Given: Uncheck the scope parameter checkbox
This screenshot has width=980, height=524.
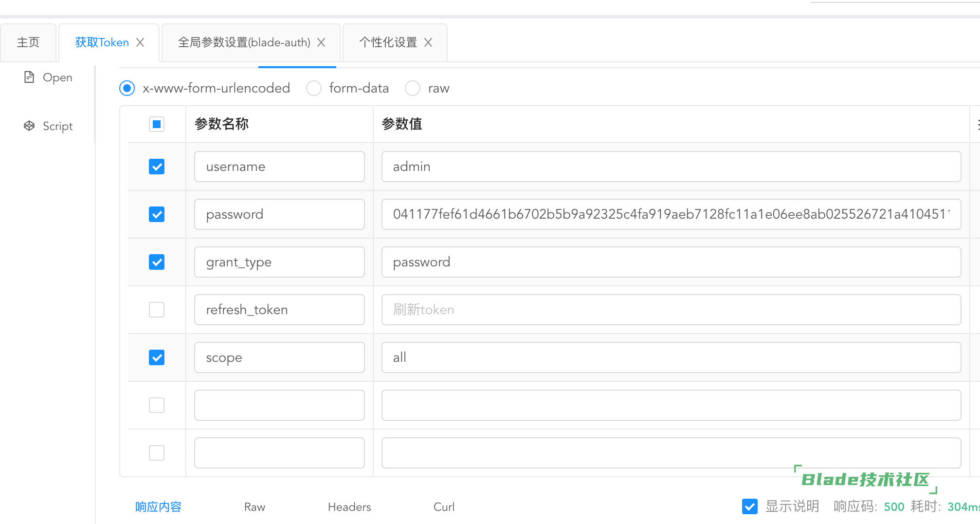Looking at the screenshot, I should point(157,357).
